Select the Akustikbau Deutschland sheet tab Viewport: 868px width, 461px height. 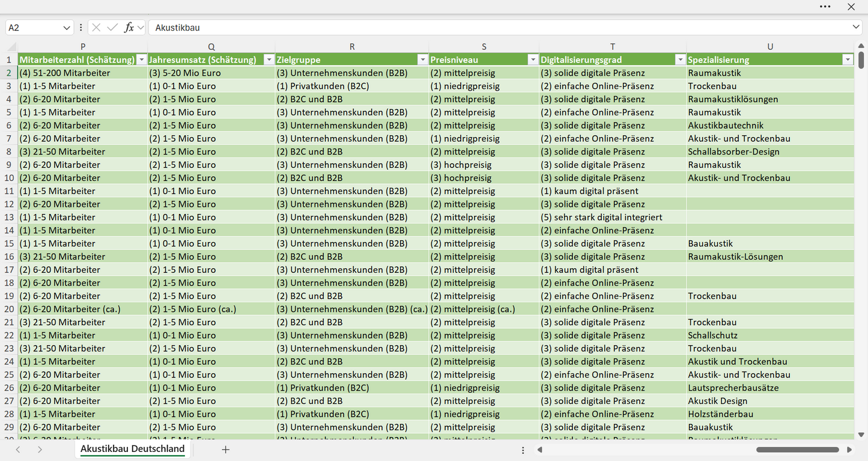[x=132, y=449]
